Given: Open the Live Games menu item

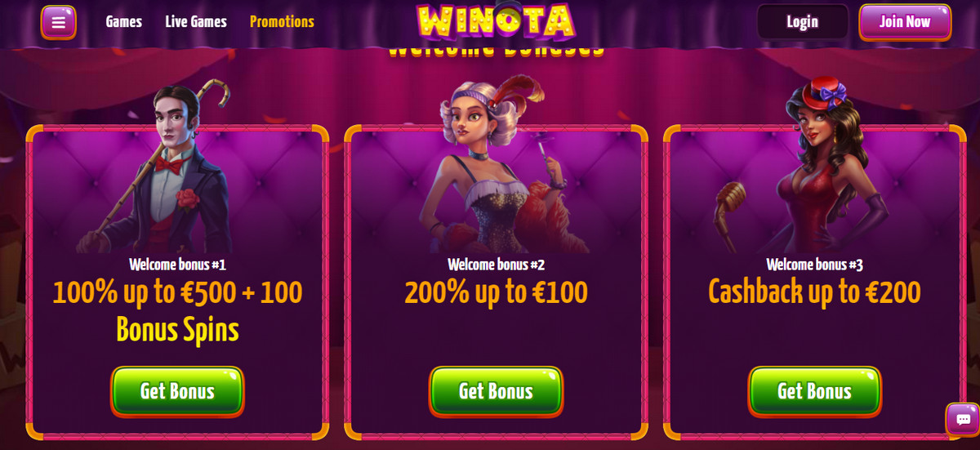Looking at the screenshot, I should [x=196, y=22].
